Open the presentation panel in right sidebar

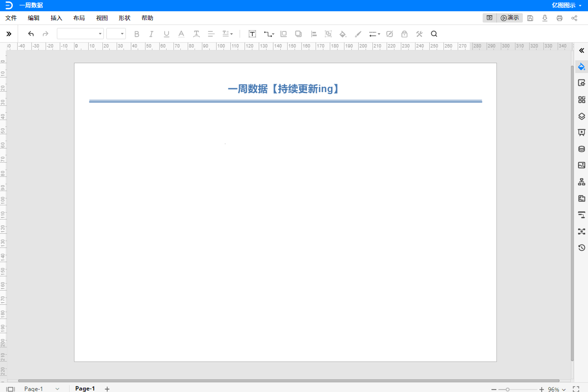(582, 132)
